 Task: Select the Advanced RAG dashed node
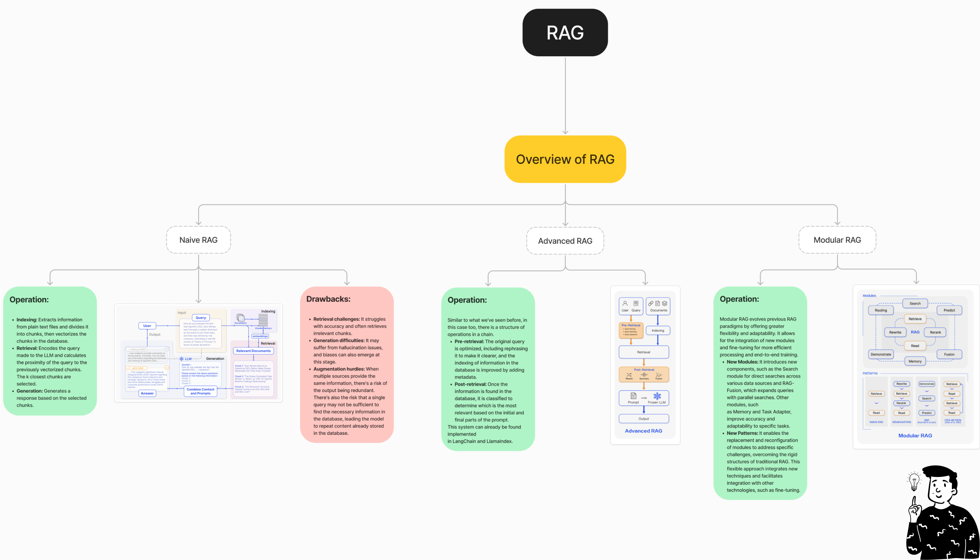565,241
